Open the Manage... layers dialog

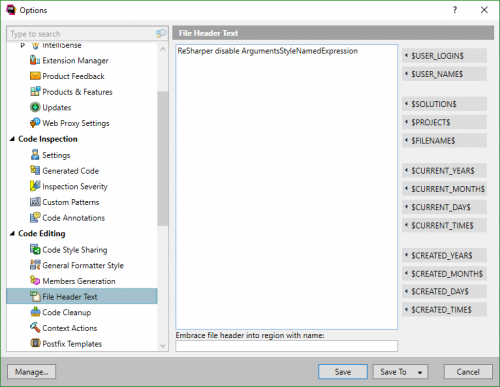(x=31, y=372)
